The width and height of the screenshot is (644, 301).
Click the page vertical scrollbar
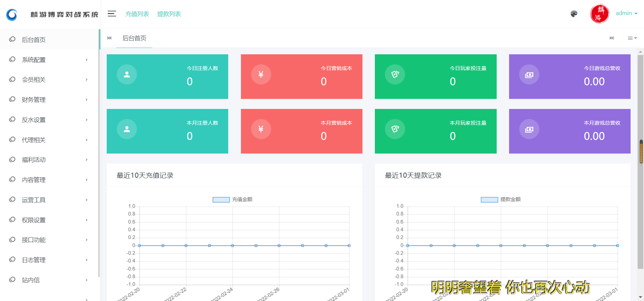(x=641, y=151)
